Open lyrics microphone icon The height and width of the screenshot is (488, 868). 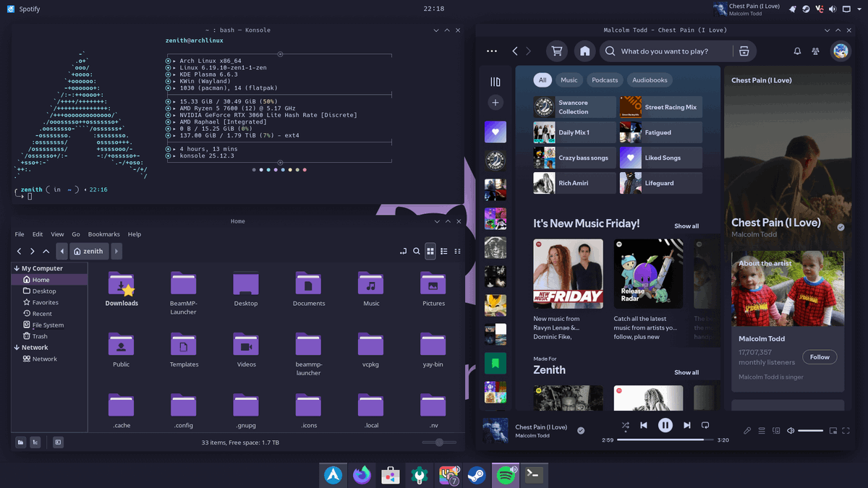point(747,431)
